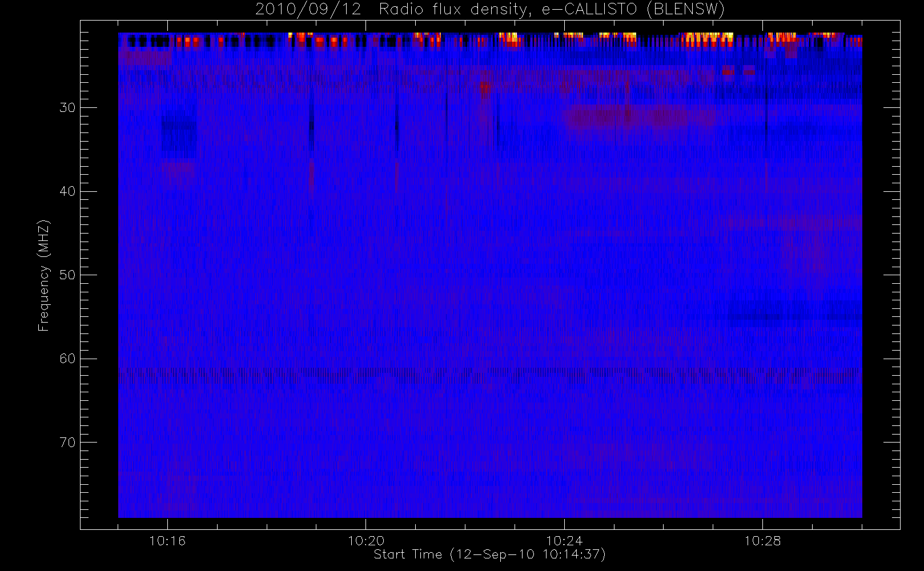This screenshot has height=571, width=924.
Task: Click the 'Start Time (12-Sep-10 10:14:37)' x-axis label
Action: pyautogui.click(x=489, y=554)
